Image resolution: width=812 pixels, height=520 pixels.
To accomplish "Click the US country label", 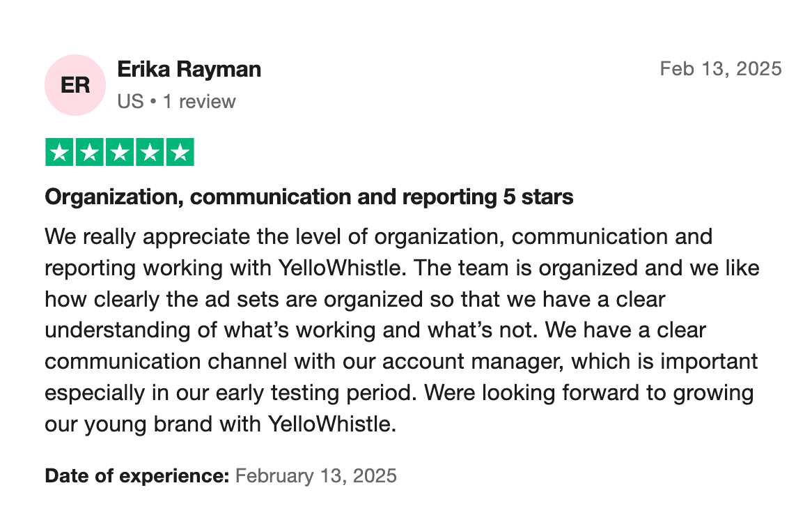I will tap(130, 102).
